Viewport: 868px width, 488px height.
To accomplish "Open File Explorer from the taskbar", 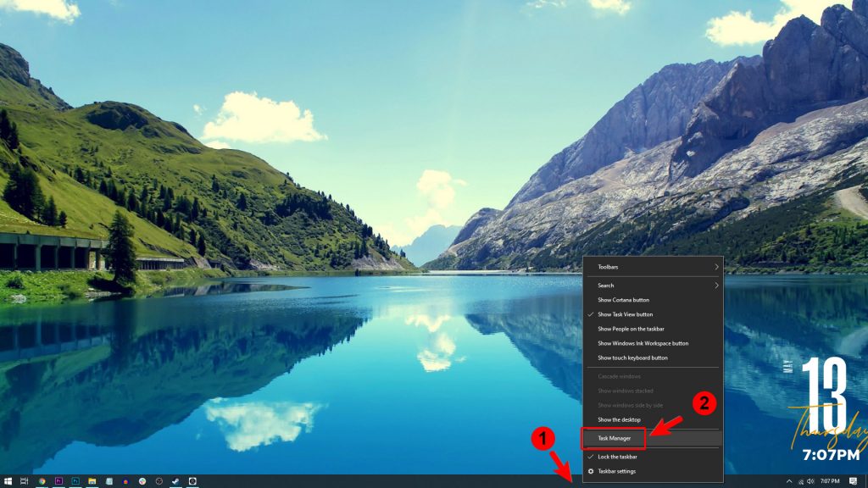I will pyautogui.click(x=92, y=481).
